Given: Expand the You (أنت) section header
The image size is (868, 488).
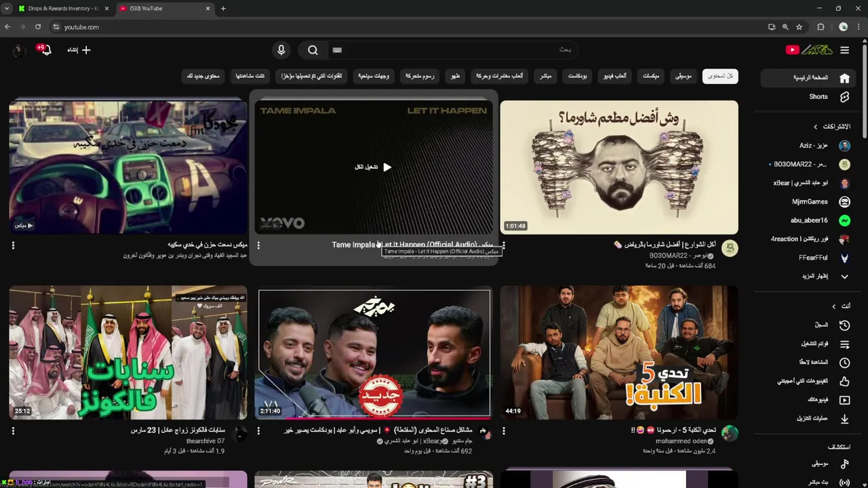Looking at the screenshot, I should click(x=841, y=306).
